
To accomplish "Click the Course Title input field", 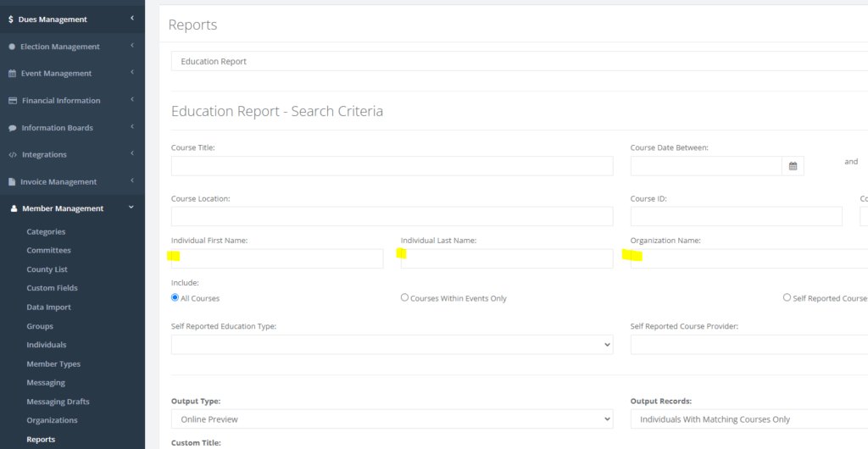I will pos(392,166).
